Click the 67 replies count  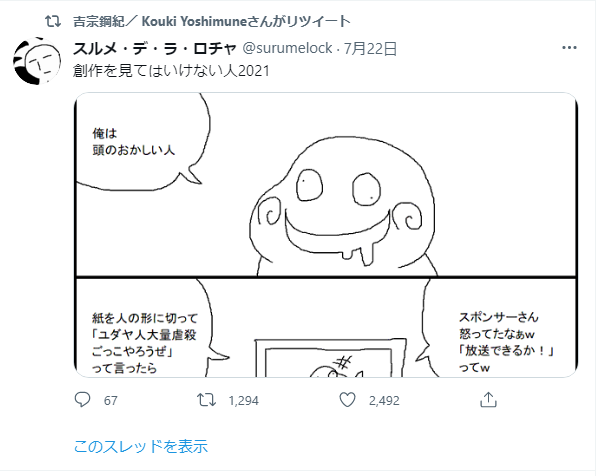pos(110,401)
